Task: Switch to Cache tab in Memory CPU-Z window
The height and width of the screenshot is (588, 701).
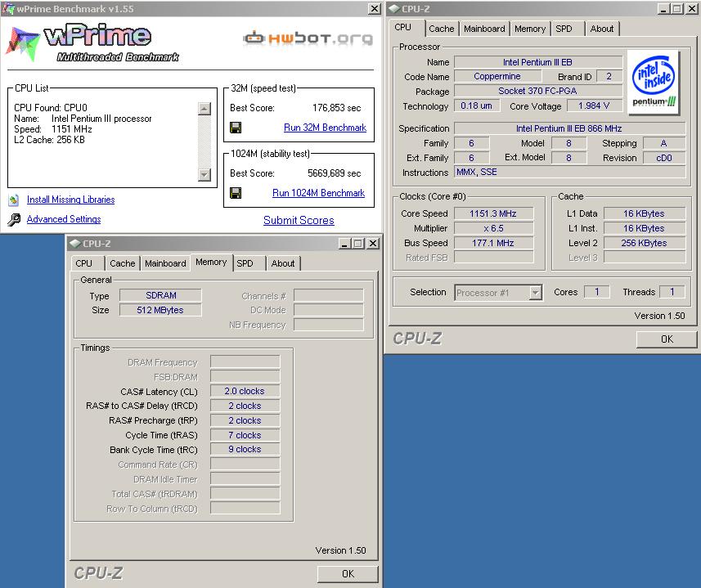Action: 123,263
